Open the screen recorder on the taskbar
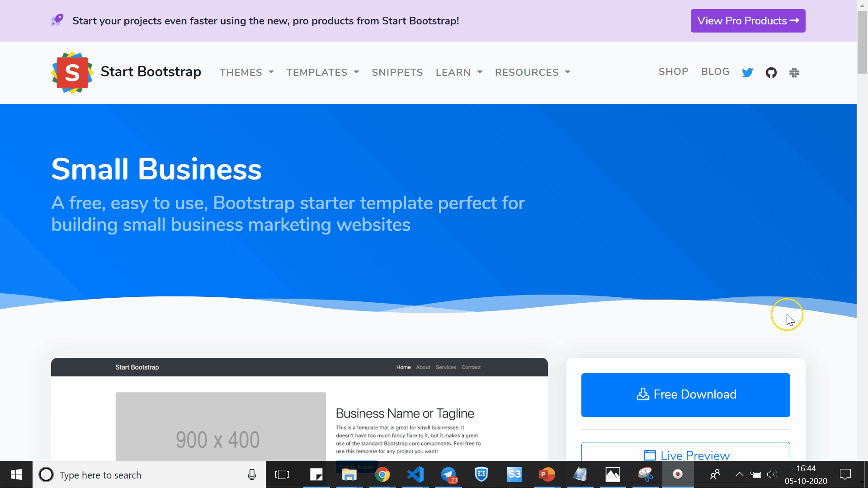 click(678, 474)
